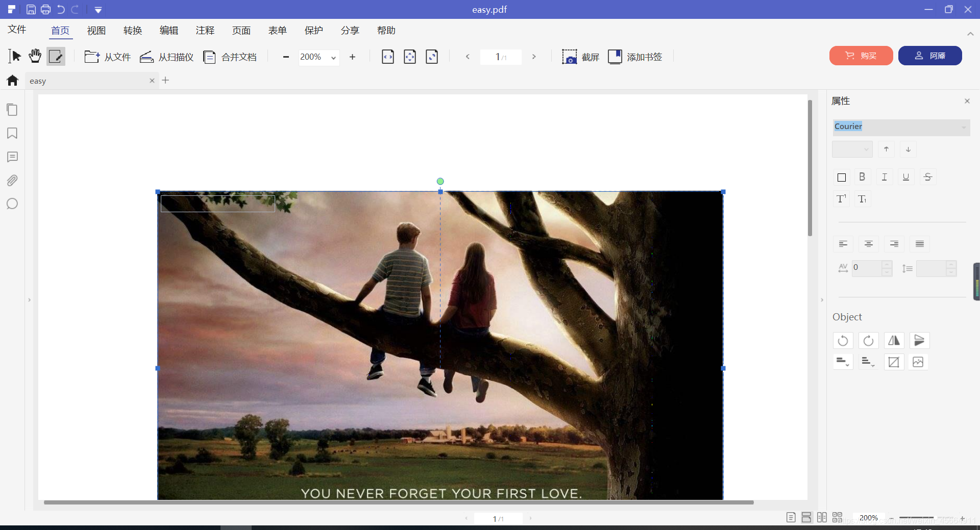Go to the previous page
The image size is (980, 530).
coord(468,57)
